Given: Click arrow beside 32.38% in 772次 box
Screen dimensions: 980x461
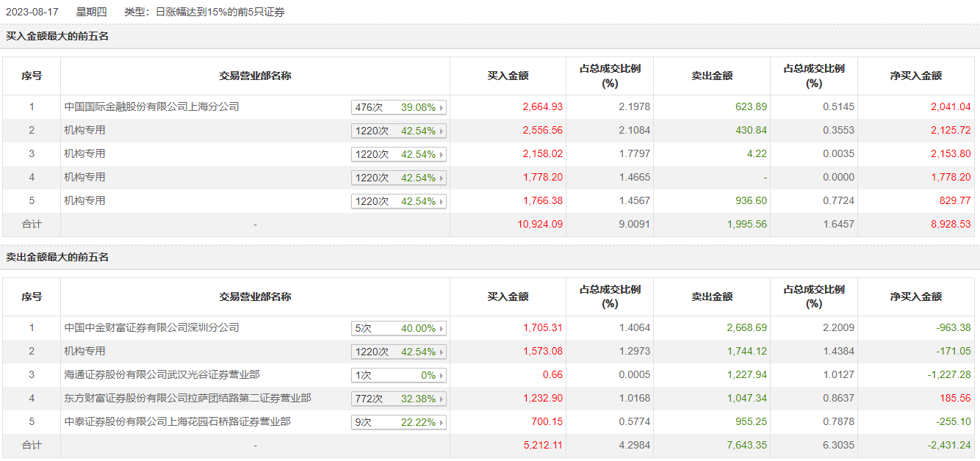Looking at the screenshot, I should 442,399.
